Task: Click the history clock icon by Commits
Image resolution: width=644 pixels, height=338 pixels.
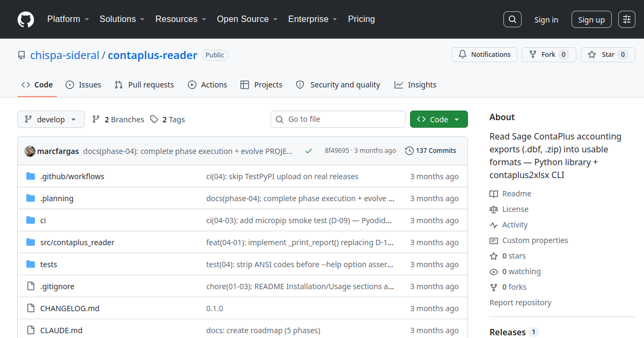Action: coord(409,151)
